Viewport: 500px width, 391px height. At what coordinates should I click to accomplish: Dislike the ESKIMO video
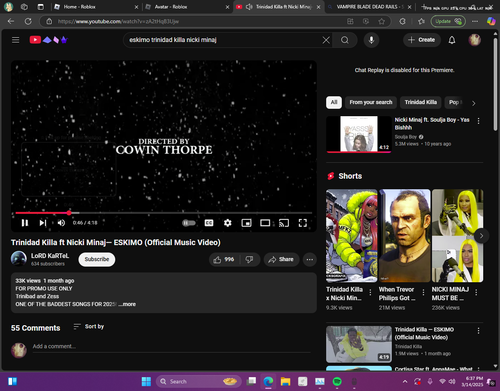tap(249, 259)
